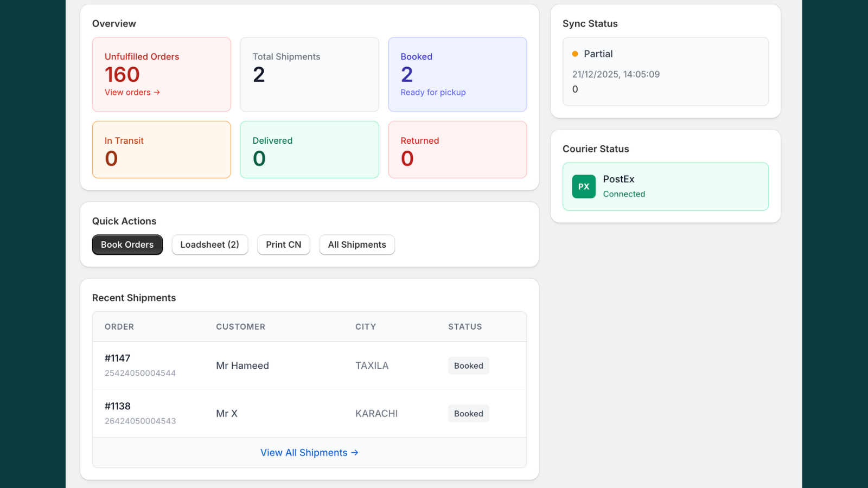The width and height of the screenshot is (868, 488).
Task: Expand the PostEx Connected courier card
Action: [665, 186]
